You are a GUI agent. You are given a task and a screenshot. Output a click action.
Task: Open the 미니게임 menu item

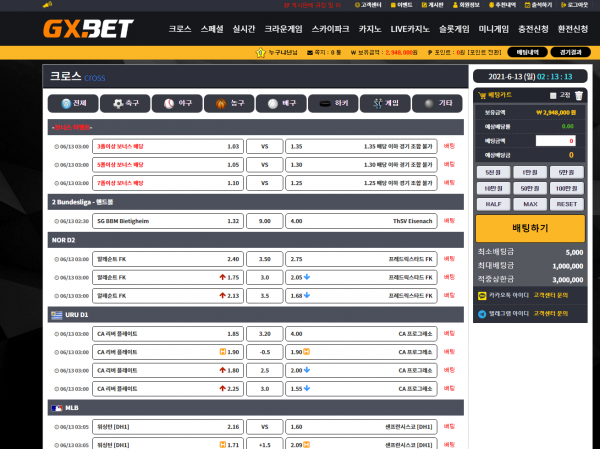tap(494, 29)
